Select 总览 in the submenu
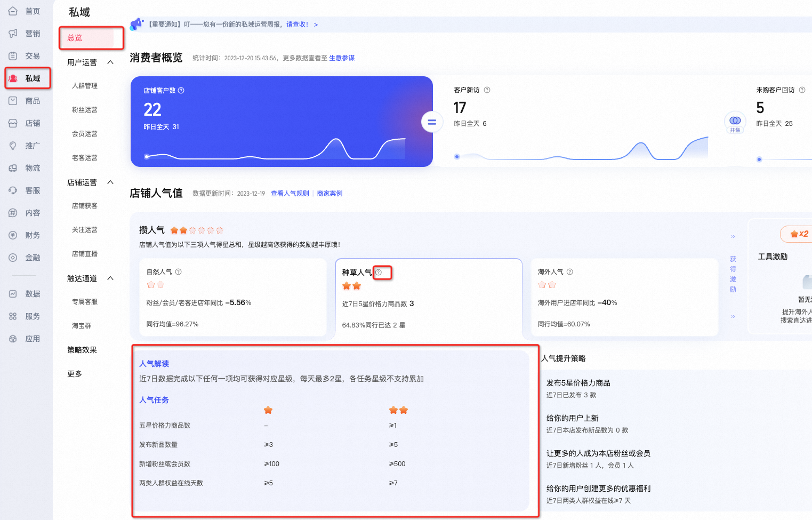The width and height of the screenshot is (812, 520). pos(75,38)
